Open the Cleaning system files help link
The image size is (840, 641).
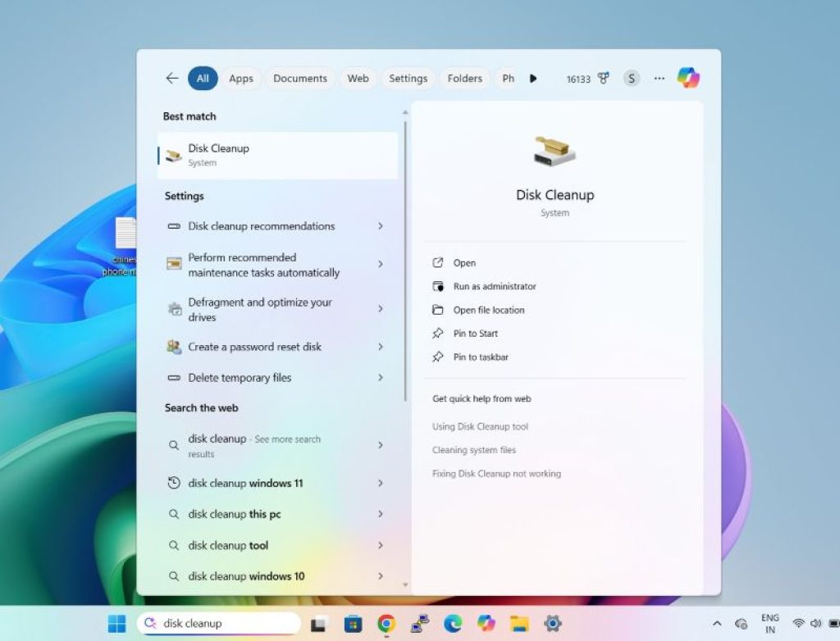coord(473,450)
